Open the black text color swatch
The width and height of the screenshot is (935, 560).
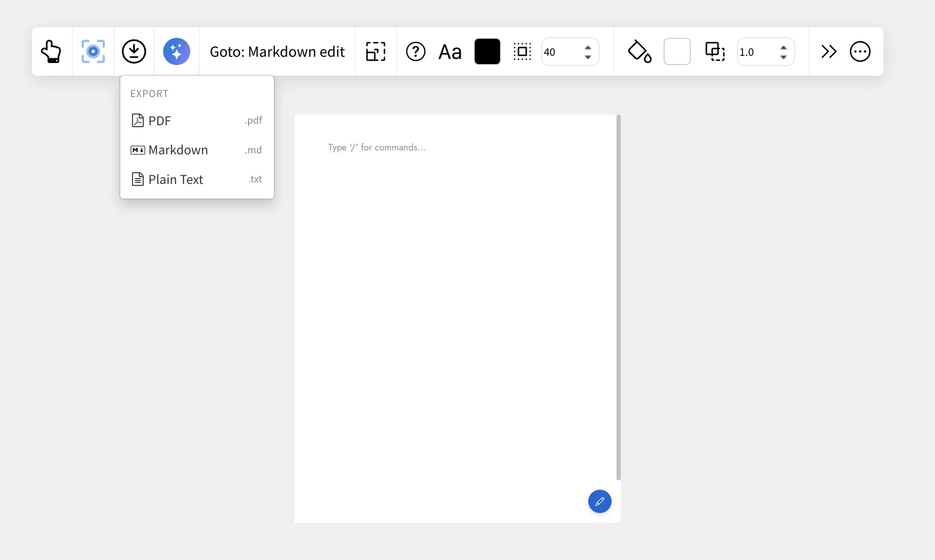point(487,51)
